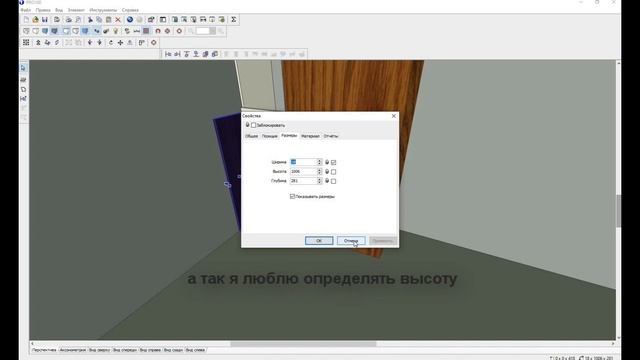Open the Инструменты menu

[103, 10]
